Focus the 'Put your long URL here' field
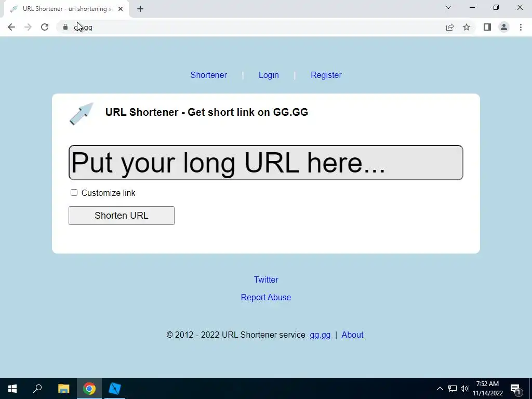This screenshot has height=399, width=532. point(265,163)
